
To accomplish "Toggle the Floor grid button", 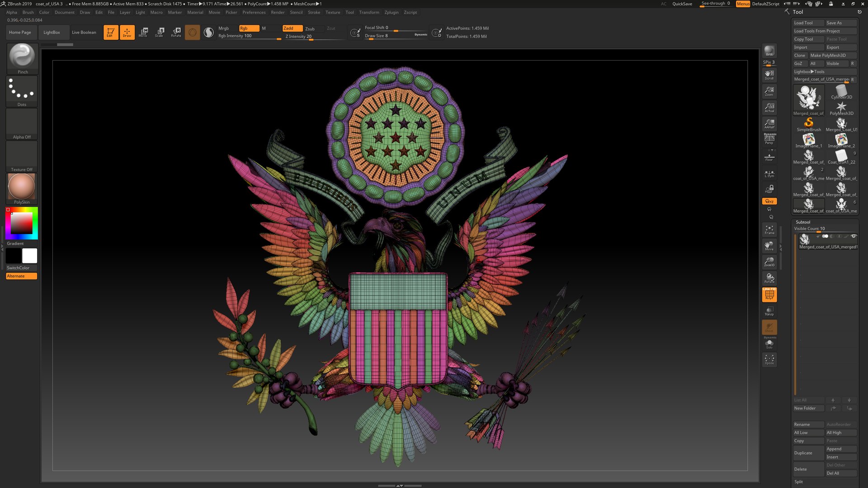I will click(x=769, y=156).
